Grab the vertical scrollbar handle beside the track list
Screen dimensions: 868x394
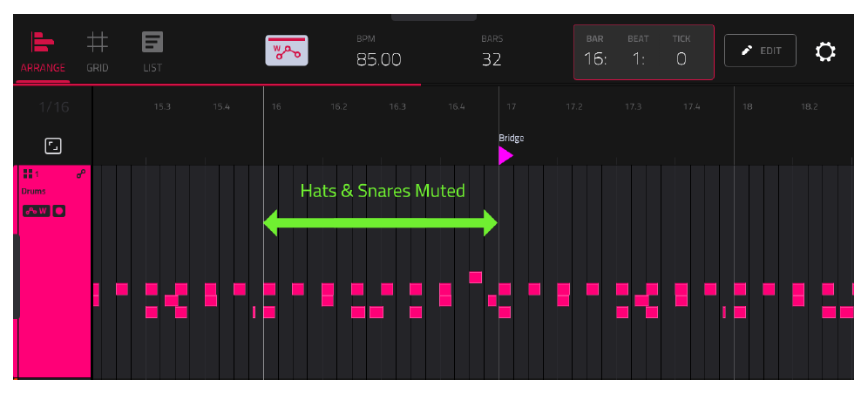pos(17,276)
